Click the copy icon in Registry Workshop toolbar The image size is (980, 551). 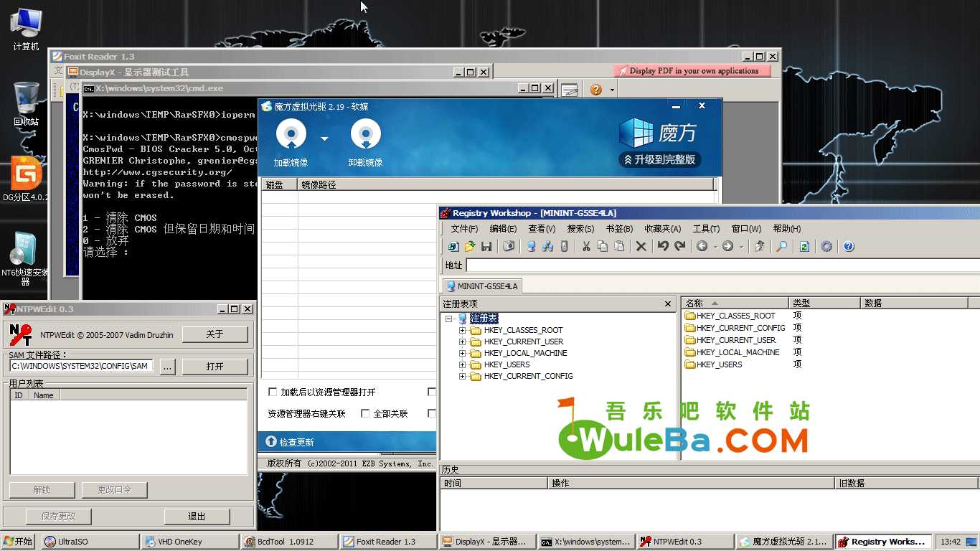(603, 246)
